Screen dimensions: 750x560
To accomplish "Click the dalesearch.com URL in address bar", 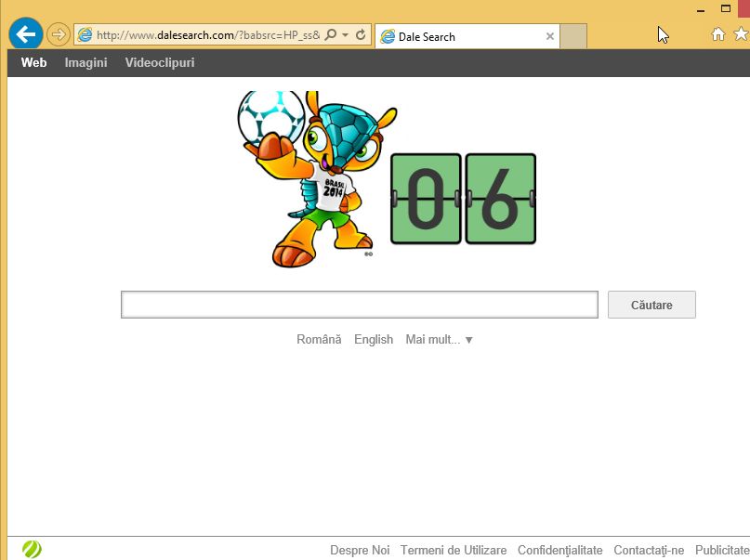I will tap(208, 35).
